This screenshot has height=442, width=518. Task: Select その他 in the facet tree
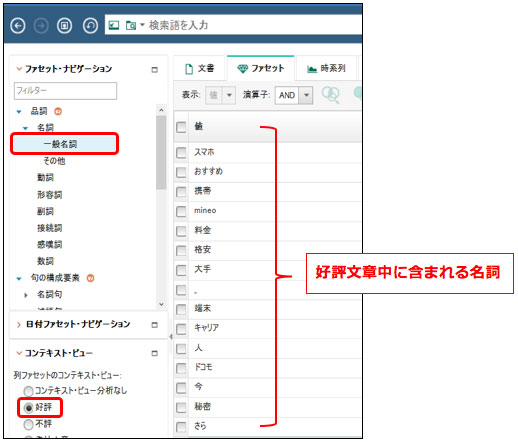54,161
